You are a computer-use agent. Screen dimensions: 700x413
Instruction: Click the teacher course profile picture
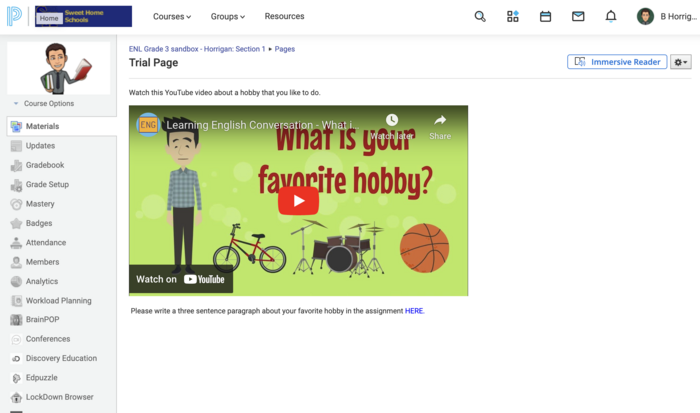[x=59, y=69]
